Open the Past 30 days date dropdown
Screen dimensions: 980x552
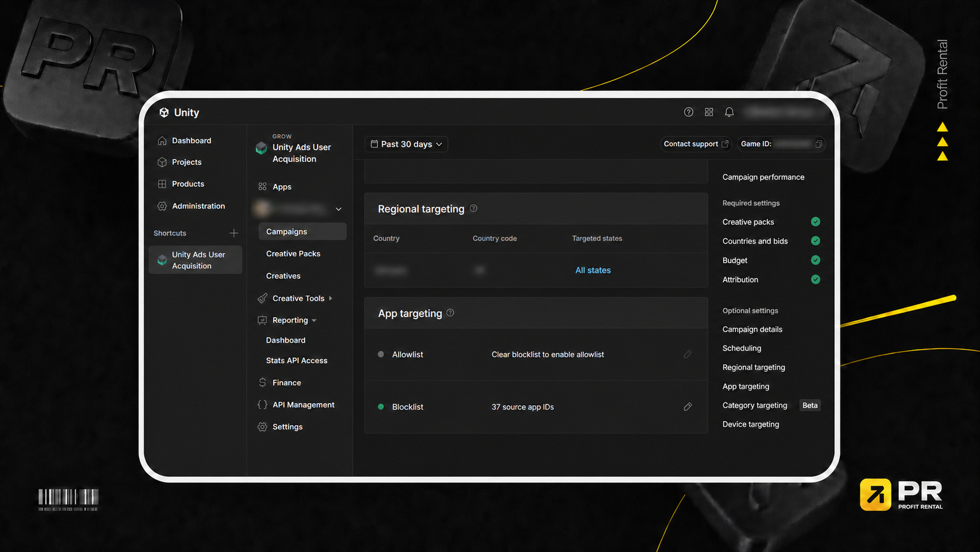click(406, 144)
